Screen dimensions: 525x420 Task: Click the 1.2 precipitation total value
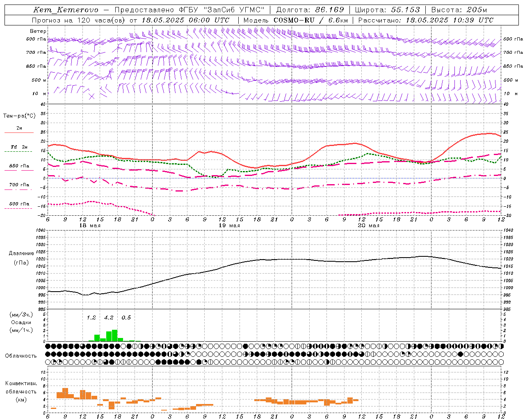(x=91, y=318)
